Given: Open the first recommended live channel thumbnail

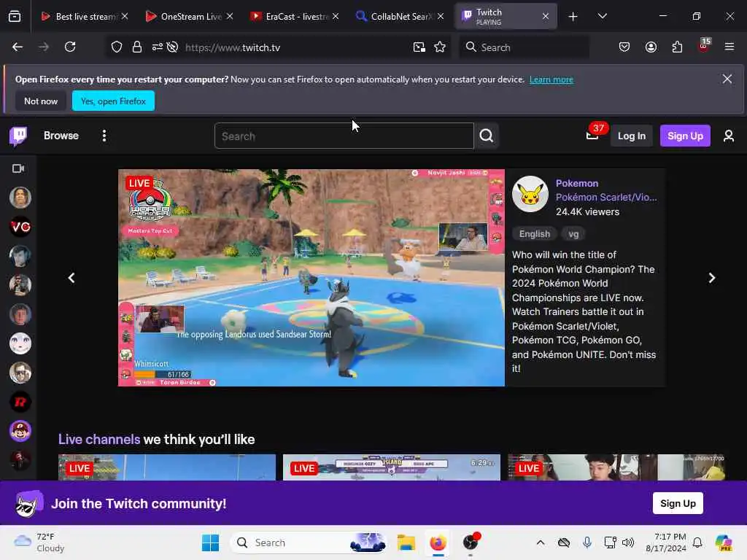Looking at the screenshot, I should click(167, 467).
